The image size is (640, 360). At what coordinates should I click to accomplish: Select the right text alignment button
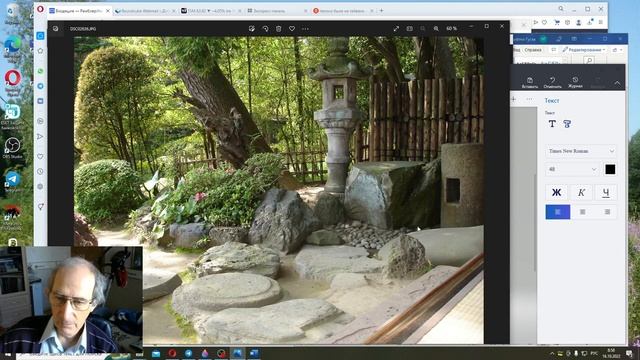pyautogui.click(x=607, y=212)
